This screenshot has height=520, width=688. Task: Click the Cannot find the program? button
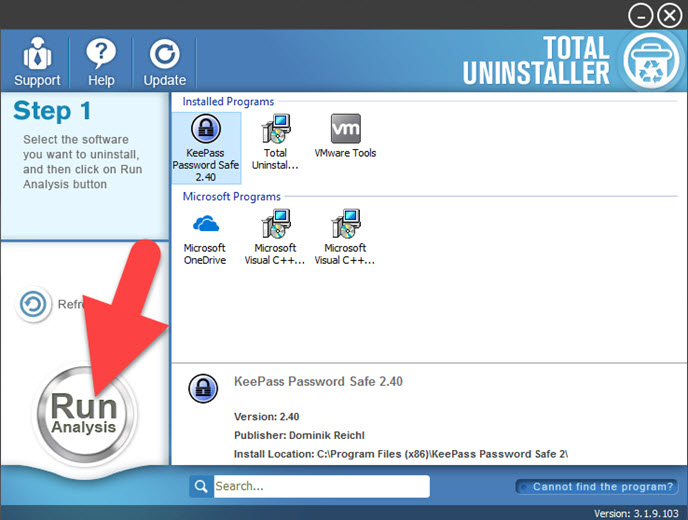[597, 487]
